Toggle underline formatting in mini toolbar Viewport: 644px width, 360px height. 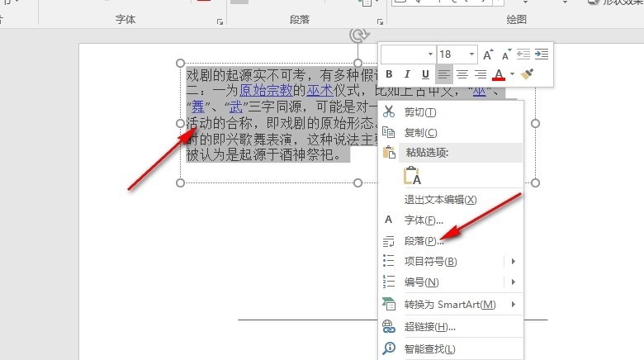click(x=425, y=74)
